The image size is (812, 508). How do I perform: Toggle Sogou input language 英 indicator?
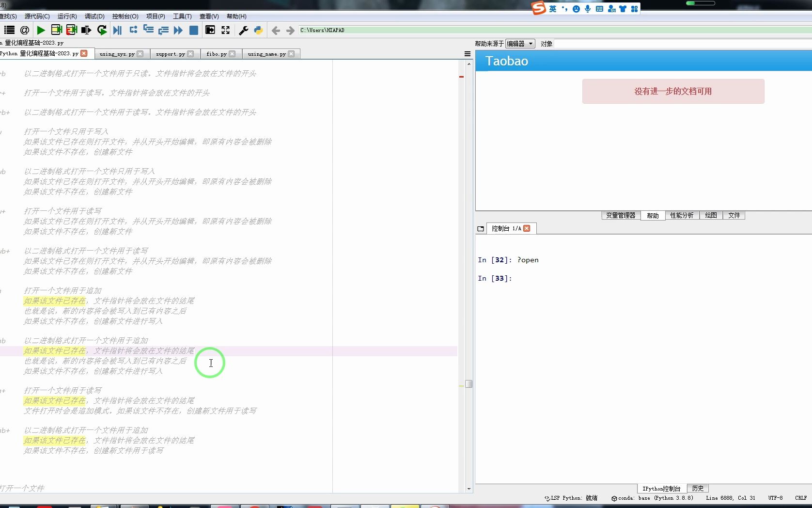[553, 9]
